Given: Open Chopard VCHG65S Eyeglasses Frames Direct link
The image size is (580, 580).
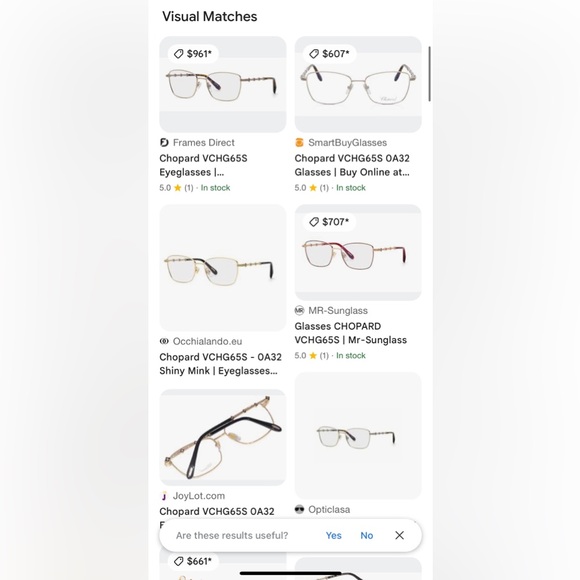Looking at the screenshot, I should pyautogui.click(x=203, y=165).
